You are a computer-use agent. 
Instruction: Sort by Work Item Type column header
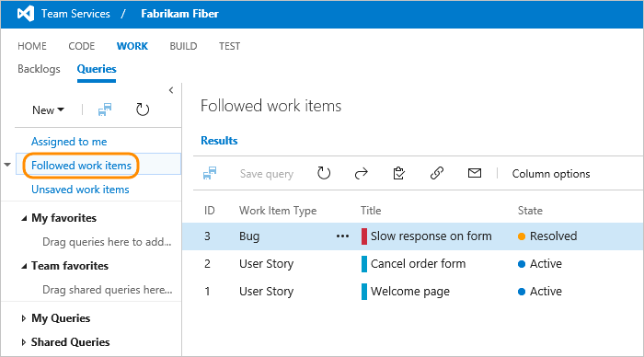coord(278,211)
